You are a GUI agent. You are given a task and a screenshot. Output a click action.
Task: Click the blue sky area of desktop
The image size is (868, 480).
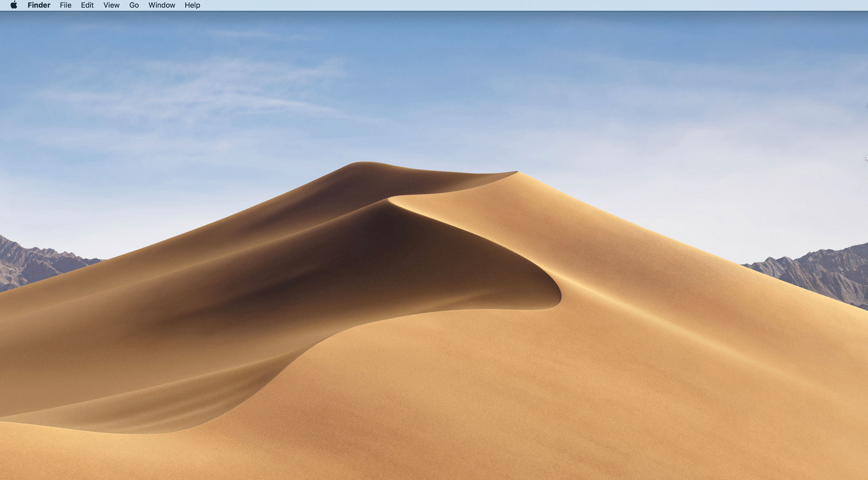434,81
